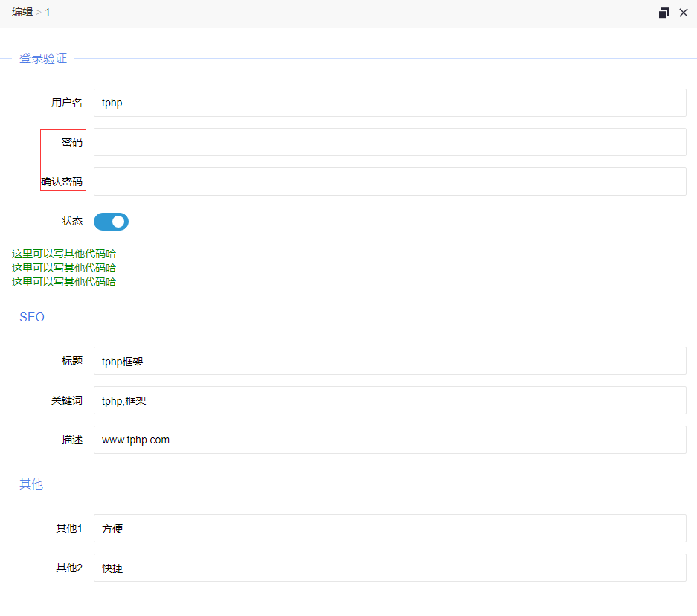Click the 描述 input with www.tphp.com
The image size is (697, 616).
click(x=390, y=440)
